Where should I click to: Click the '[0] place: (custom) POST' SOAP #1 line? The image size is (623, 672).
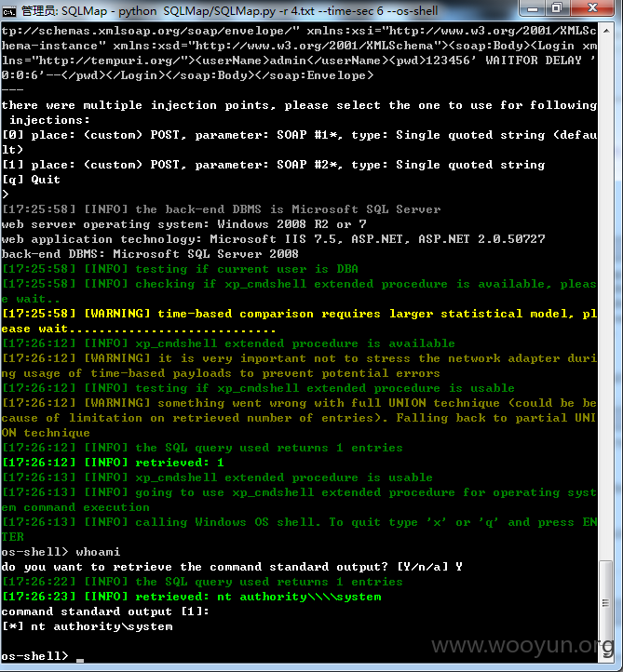(x=299, y=142)
